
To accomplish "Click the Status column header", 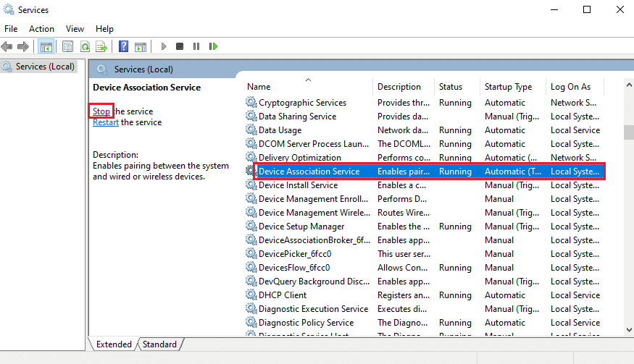I will pyautogui.click(x=450, y=87).
